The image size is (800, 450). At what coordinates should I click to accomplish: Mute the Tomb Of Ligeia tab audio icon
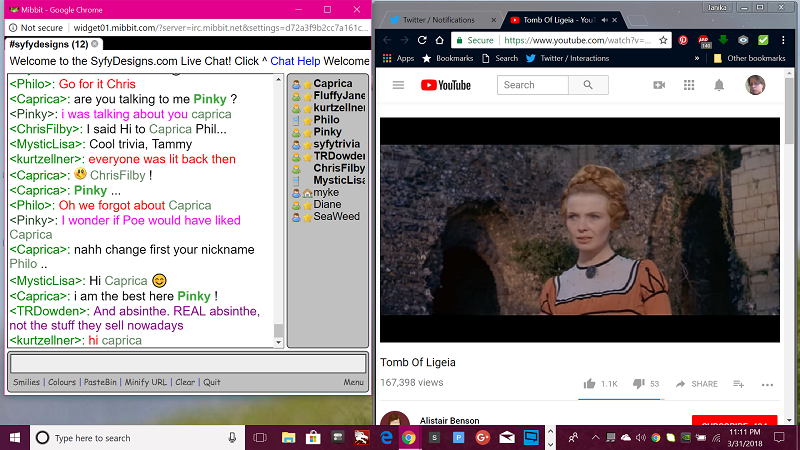[x=605, y=20]
